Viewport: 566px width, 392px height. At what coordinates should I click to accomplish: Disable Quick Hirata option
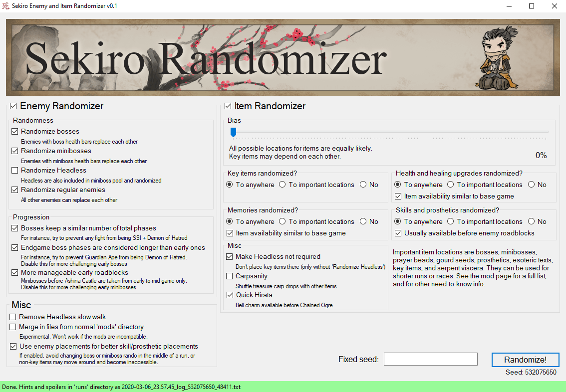coord(230,295)
